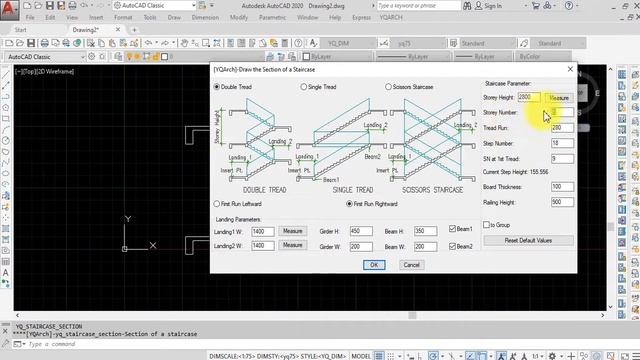Click OK in the staircase dialog

[x=374, y=265]
